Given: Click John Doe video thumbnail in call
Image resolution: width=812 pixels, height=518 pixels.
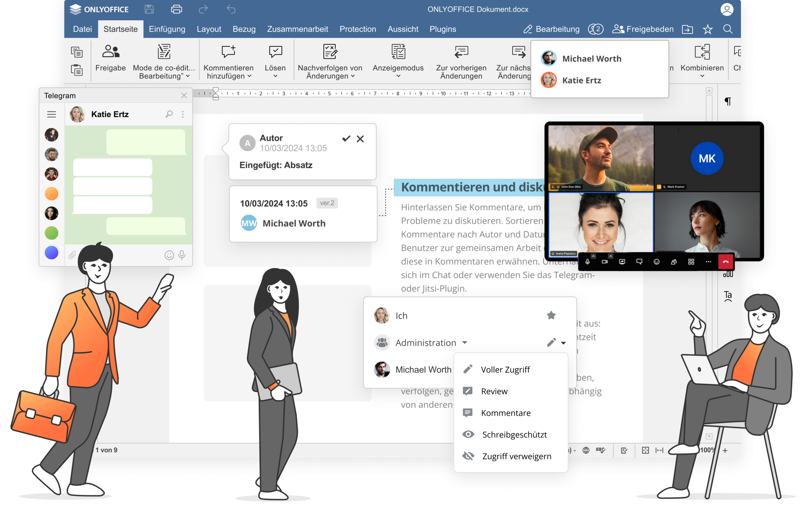Looking at the screenshot, I should point(600,158).
